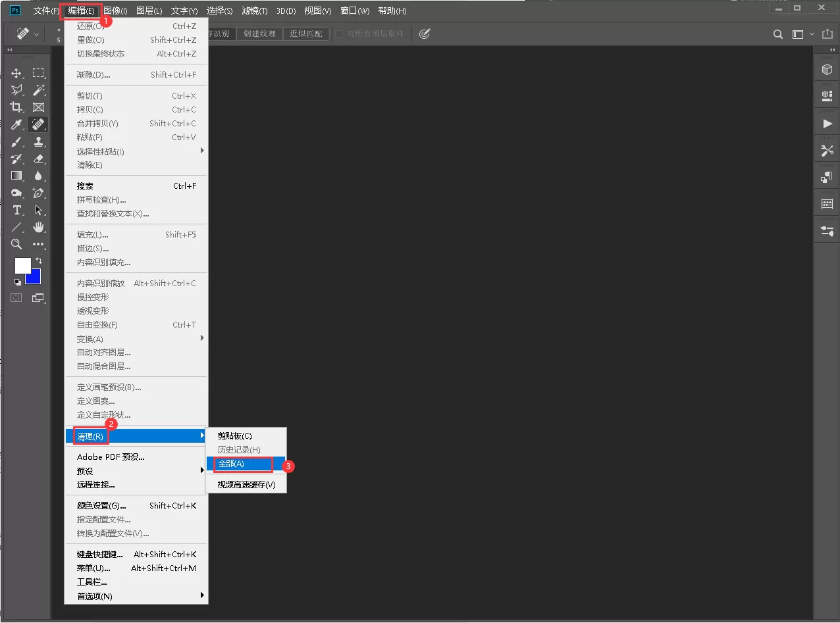Select the Crop tool
840x623 pixels.
[x=16, y=107]
